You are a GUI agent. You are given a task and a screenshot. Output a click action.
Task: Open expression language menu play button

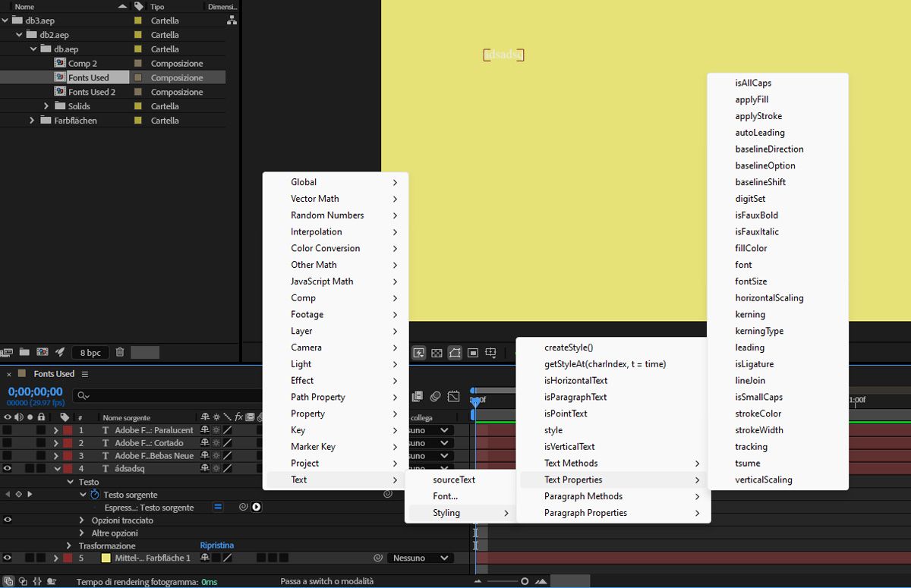coord(257,507)
